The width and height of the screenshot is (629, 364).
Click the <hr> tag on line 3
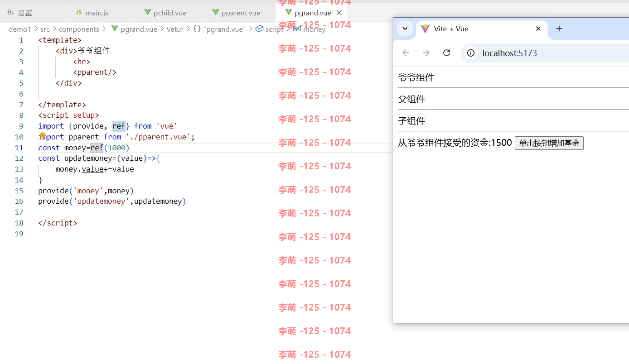point(82,62)
